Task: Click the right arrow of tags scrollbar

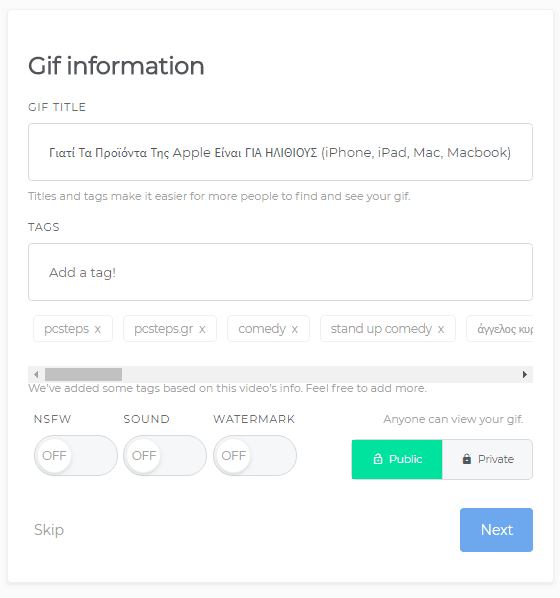Action: click(x=525, y=375)
